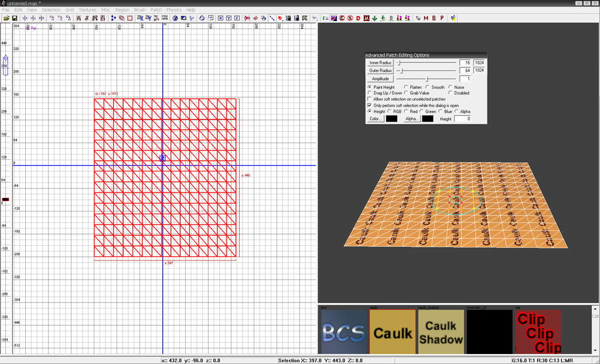This screenshot has height=364, width=600.
Task: Click the Height value input field
Action: [462, 119]
